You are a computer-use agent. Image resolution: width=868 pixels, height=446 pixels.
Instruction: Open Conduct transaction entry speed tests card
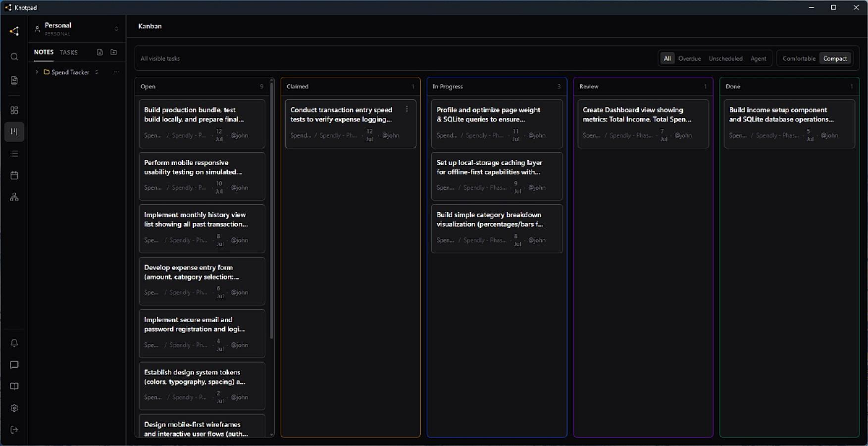click(351, 123)
